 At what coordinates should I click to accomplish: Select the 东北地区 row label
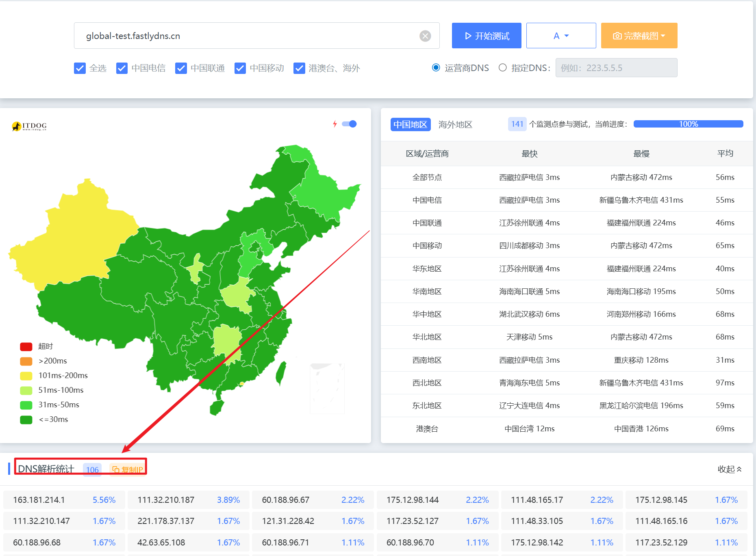pos(427,405)
